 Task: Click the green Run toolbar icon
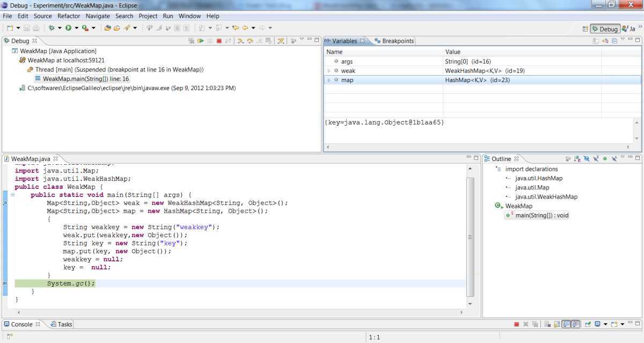pyautogui.click(x=68, y=28)
